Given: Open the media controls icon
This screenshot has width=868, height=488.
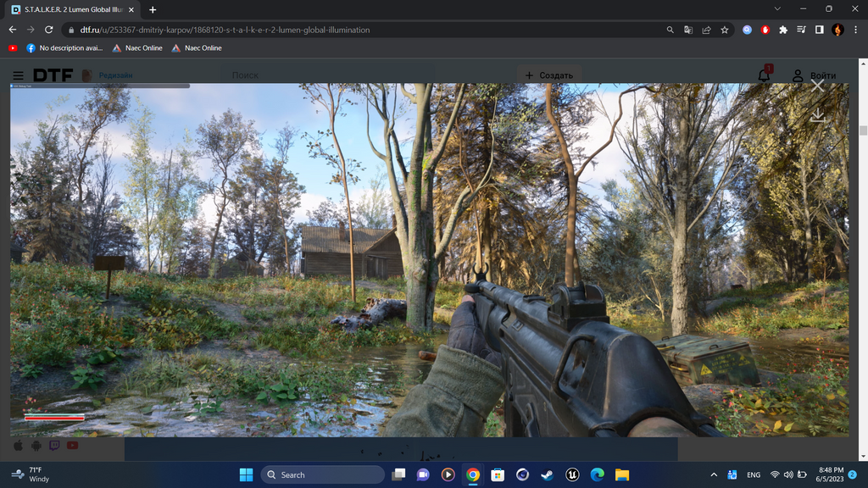Looking at the screenshot, I should (x=802, y=30).
